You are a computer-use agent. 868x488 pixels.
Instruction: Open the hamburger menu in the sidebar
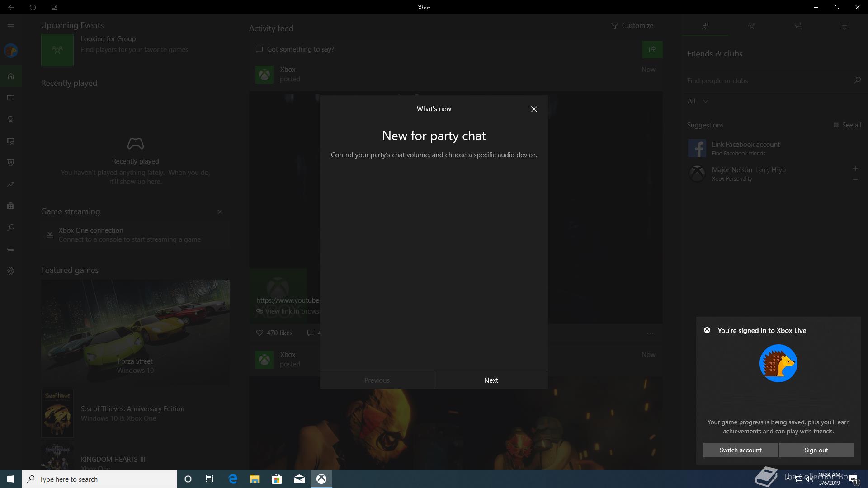tap(11, 26)
